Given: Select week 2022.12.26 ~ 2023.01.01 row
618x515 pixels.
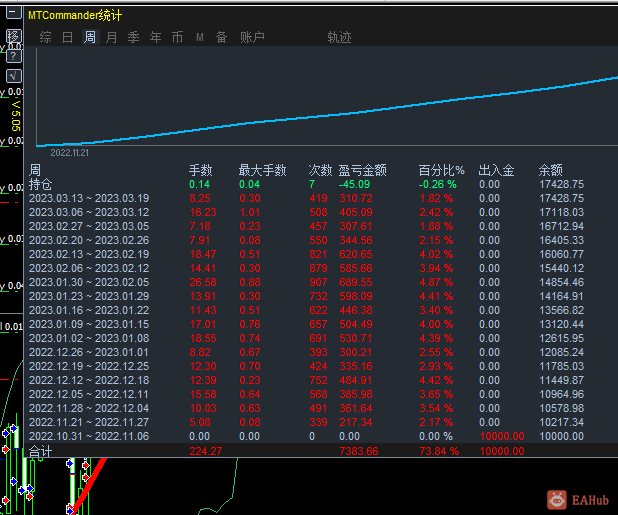Looking at the screenshot, I should tap(306, 352).
